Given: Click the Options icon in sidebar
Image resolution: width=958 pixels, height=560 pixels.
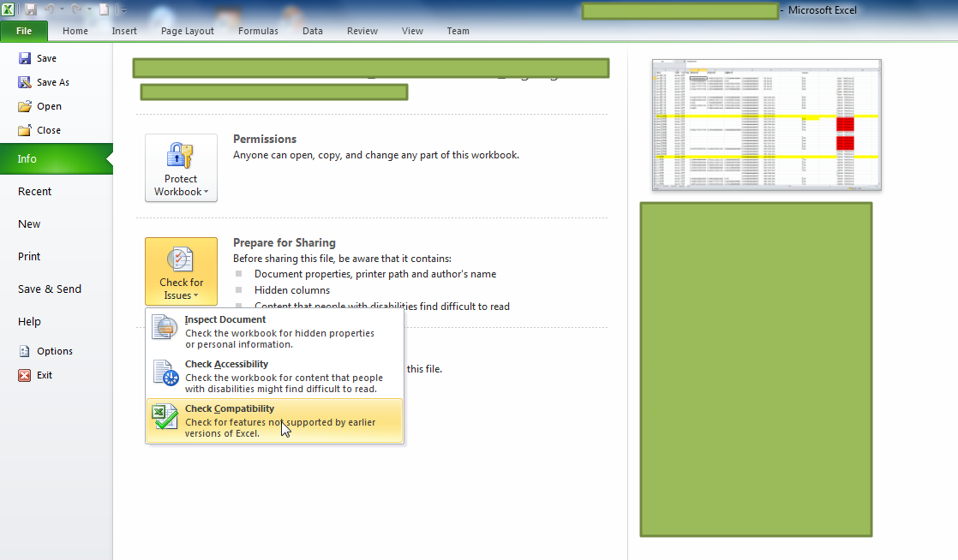Looking at the screenshot, I should click(x=25, y=351).
